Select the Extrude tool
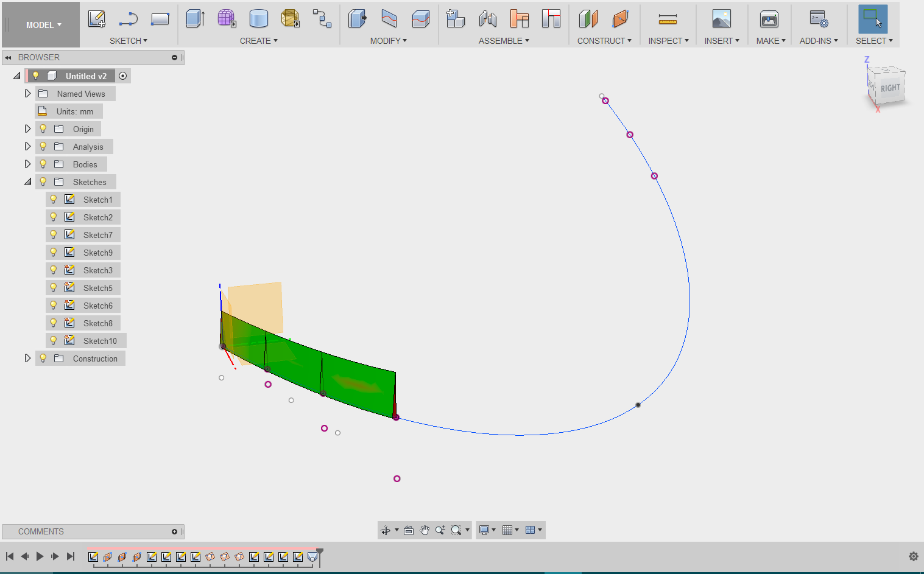Image resolution: width=924 pixels, height=574 pixels. tap(195, 19)
